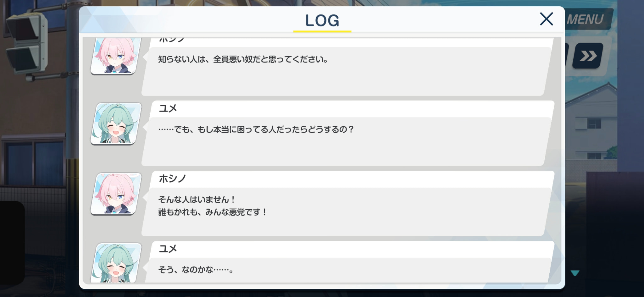
Task: Click the ホシノ name label above そんな人はいません
Action: point(172,179)
